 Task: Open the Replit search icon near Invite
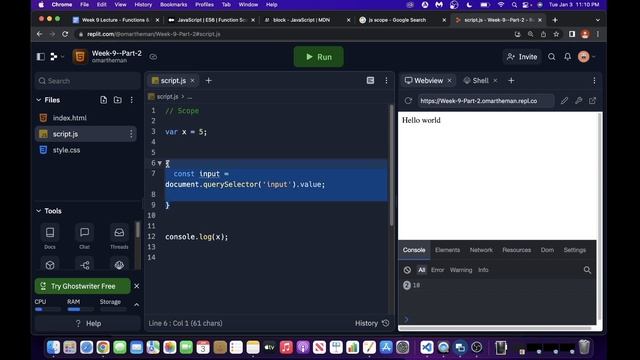coord(551,57)
